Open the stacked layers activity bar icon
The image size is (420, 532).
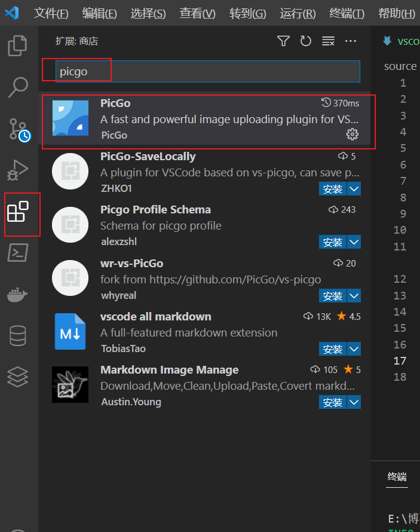pyautogui.click(x=18, y=377)
